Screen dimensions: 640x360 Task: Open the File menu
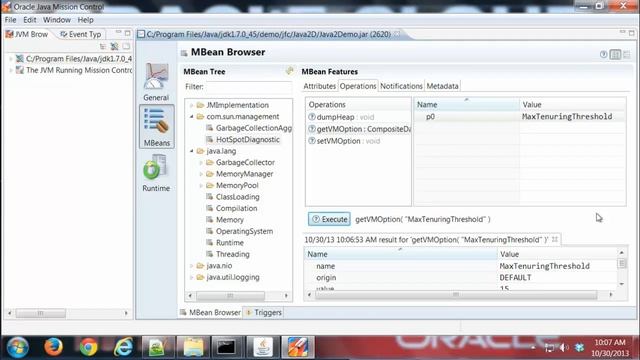pyautogui.click(x=10, y=20)
